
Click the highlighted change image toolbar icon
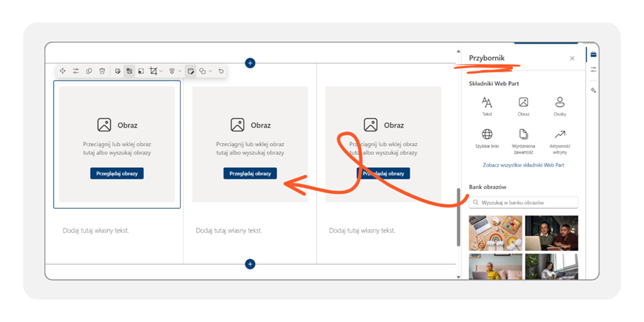click(129, 71)
